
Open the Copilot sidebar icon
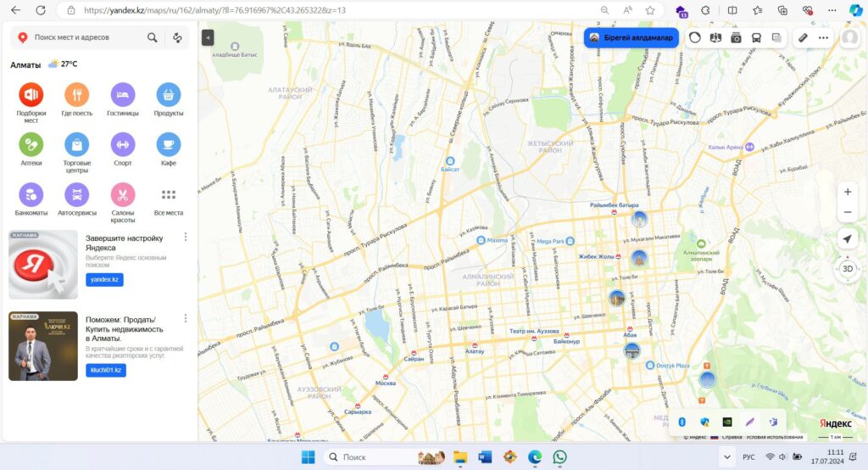tap(856, 10)
